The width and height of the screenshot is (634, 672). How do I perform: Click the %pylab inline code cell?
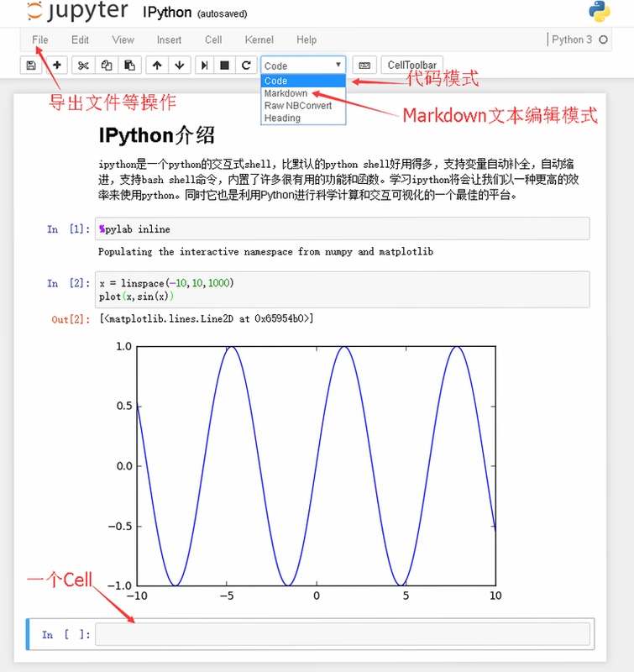(342, 228)
